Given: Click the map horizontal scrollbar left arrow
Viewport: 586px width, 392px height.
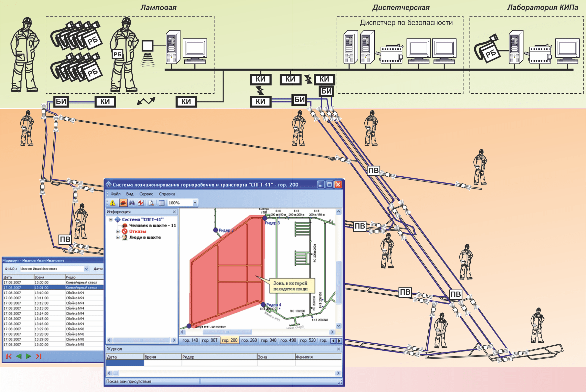Looking at the screenshot, I should pyautogui.click(x=183, y=332).
